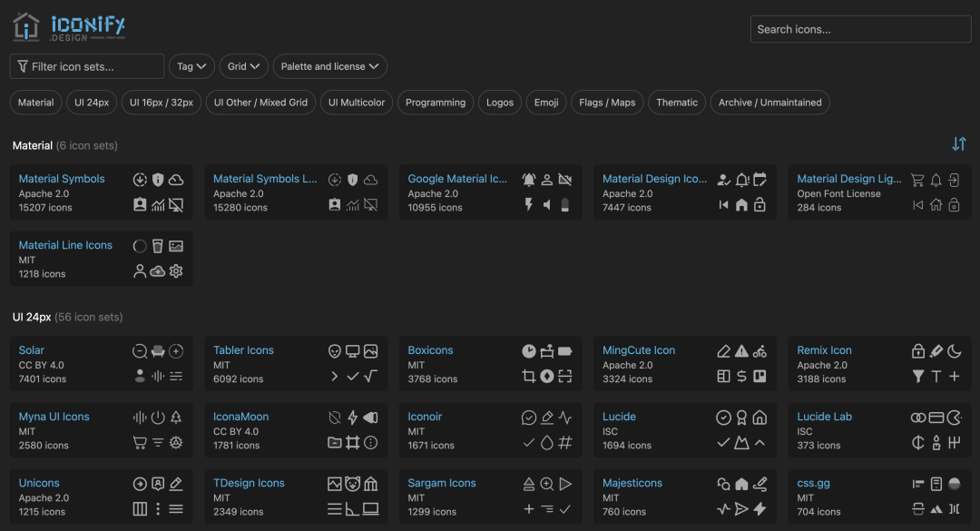
Task: Select cloud icon in Material Symbols Light card
Action: pyautogui.click(x=370, y=180)
